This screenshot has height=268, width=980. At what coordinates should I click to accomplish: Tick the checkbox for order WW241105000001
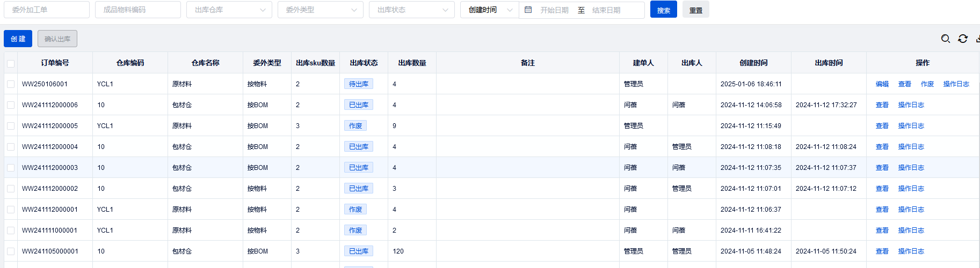[x=11, y=251]
